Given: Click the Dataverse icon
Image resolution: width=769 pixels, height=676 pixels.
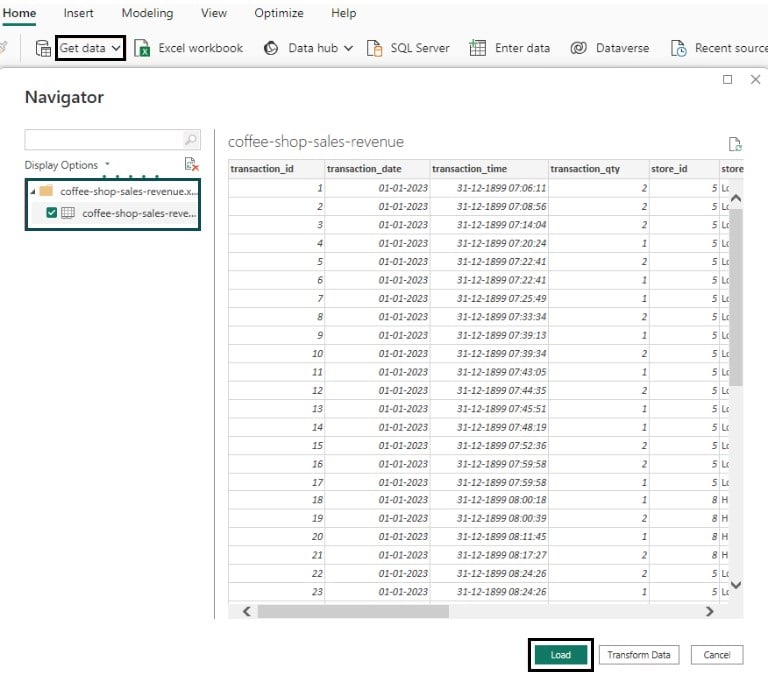Looking at the screenshot, I should pos(578,48).
